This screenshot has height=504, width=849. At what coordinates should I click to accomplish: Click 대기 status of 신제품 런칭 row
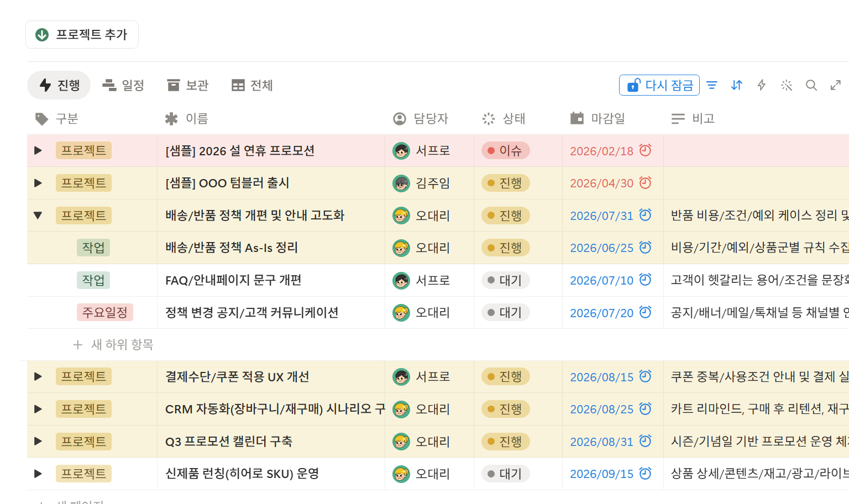505,474
